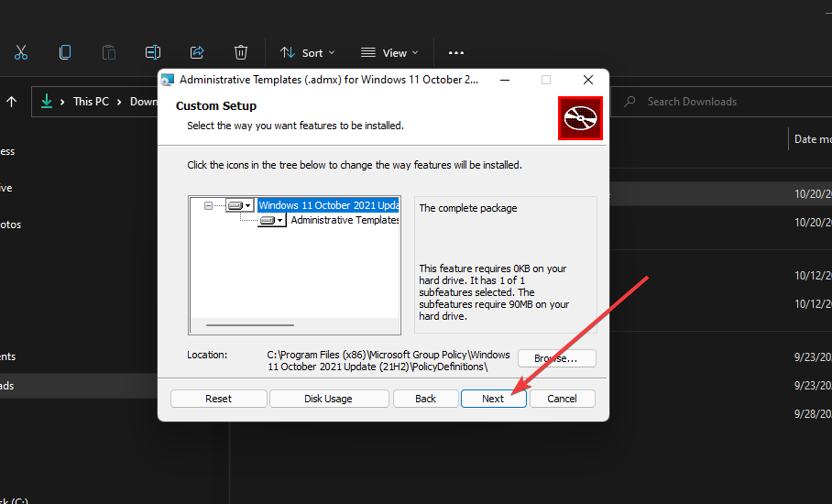Viewport: 832px width, 504px height.
Task: Click the first 10/20 date in the file list
Action: click(x=813, y=194)
